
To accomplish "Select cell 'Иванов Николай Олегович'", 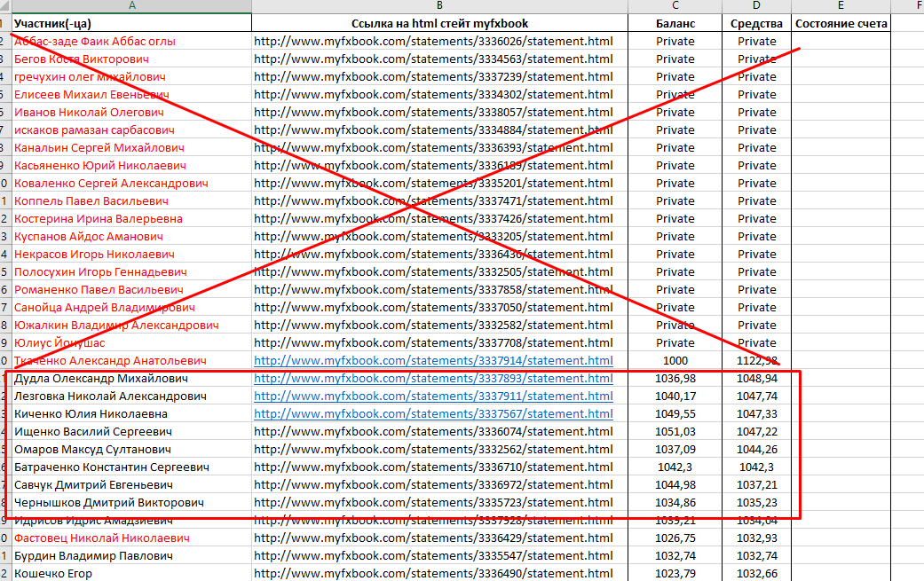I will pos(131,112).
